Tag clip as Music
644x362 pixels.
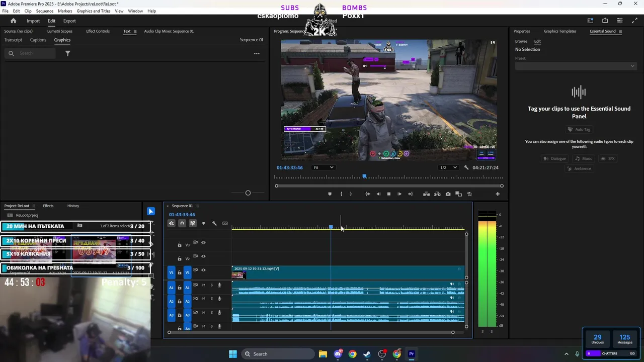[x=584, y=158]
